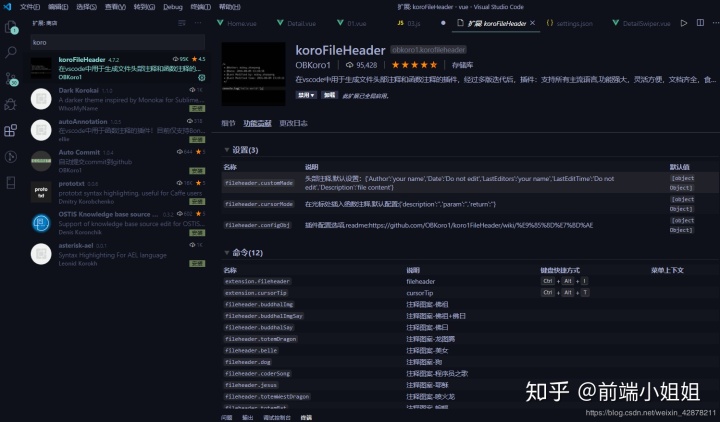Open the 存储库 repository link

click(x=462, y=65)
